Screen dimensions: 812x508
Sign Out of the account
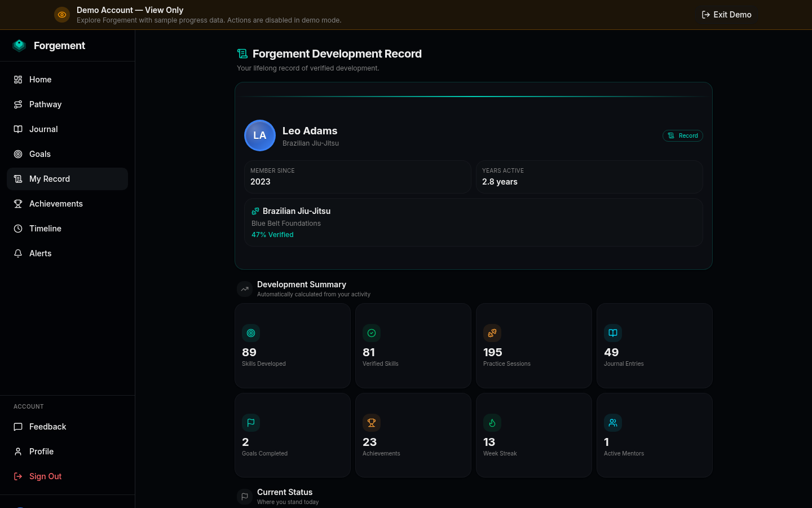(67, 476)
